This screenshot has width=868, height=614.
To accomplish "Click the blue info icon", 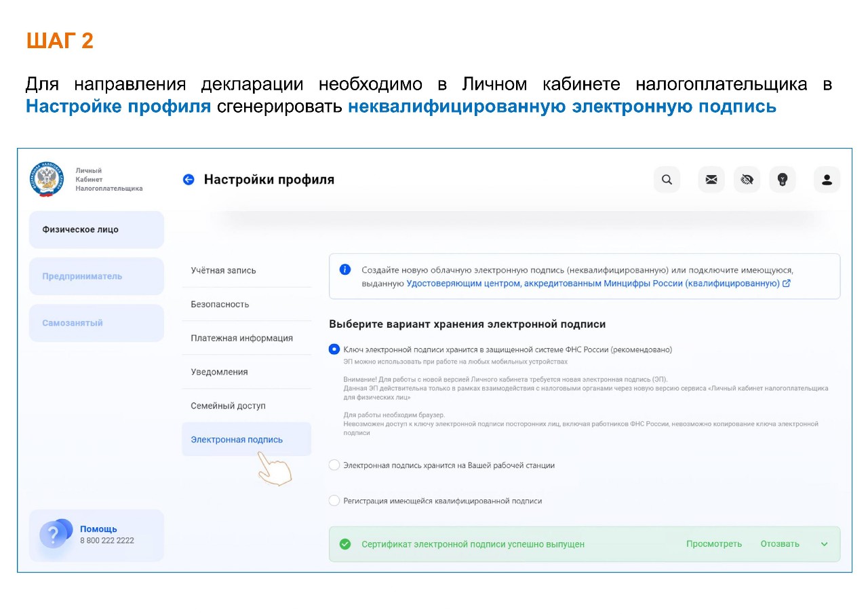I will (345, 270).
